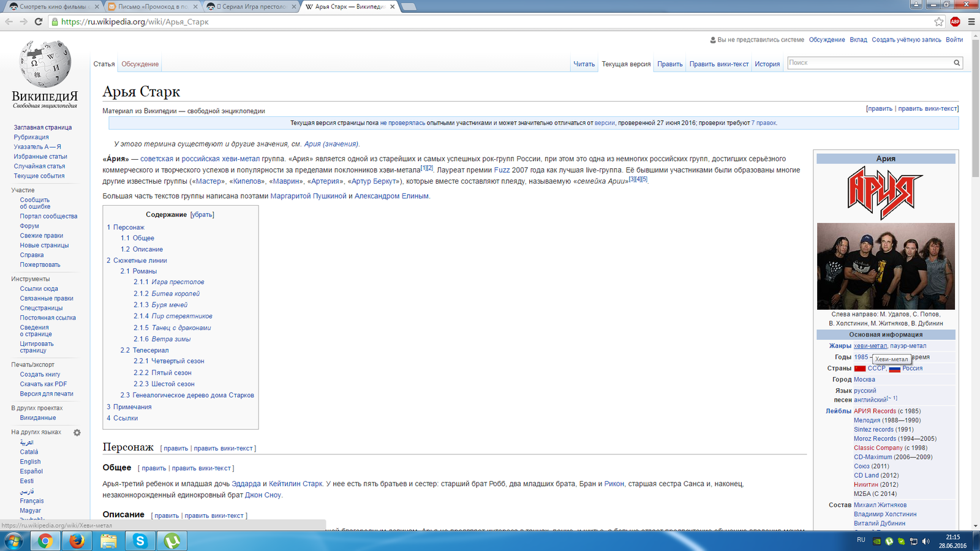Open the Adblock Plus extension icon
This screenshot has width=980, height=551.
coord(955,21)
